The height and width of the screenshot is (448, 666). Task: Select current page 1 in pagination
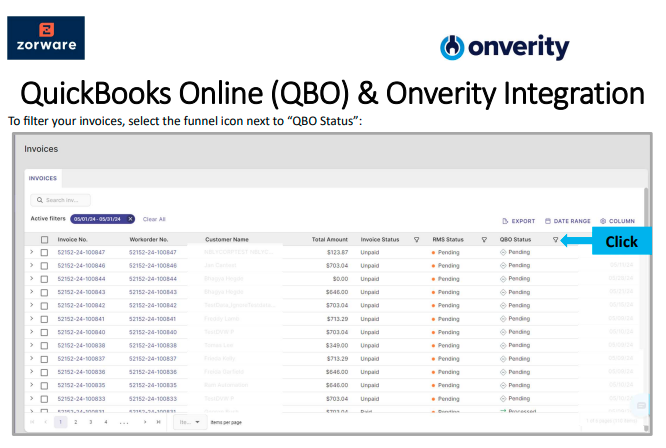(x=61, y=423)
